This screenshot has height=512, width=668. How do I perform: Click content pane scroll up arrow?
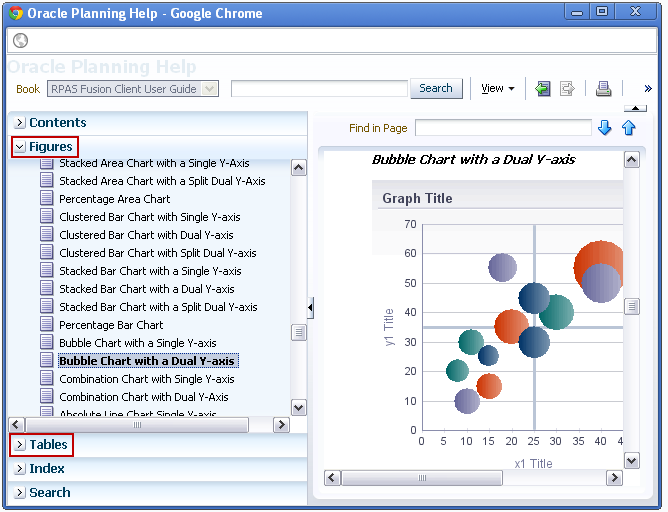pos(631,160)
